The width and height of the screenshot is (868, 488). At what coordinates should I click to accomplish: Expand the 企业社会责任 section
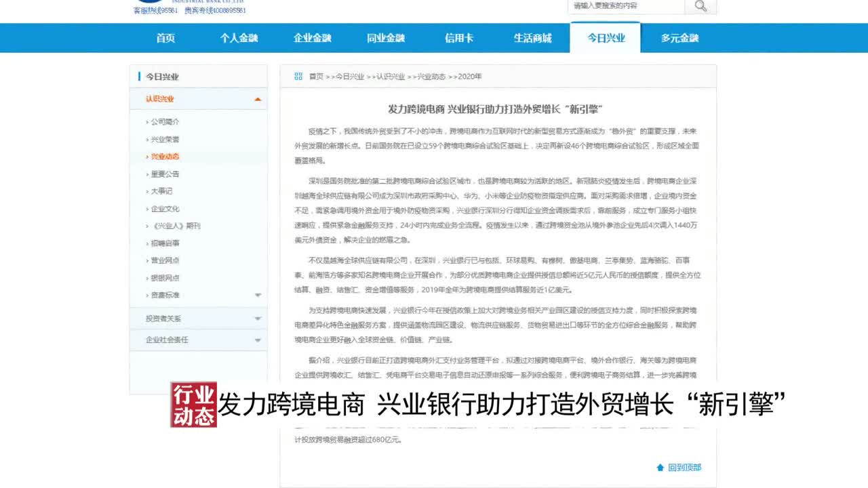(258, 340)
